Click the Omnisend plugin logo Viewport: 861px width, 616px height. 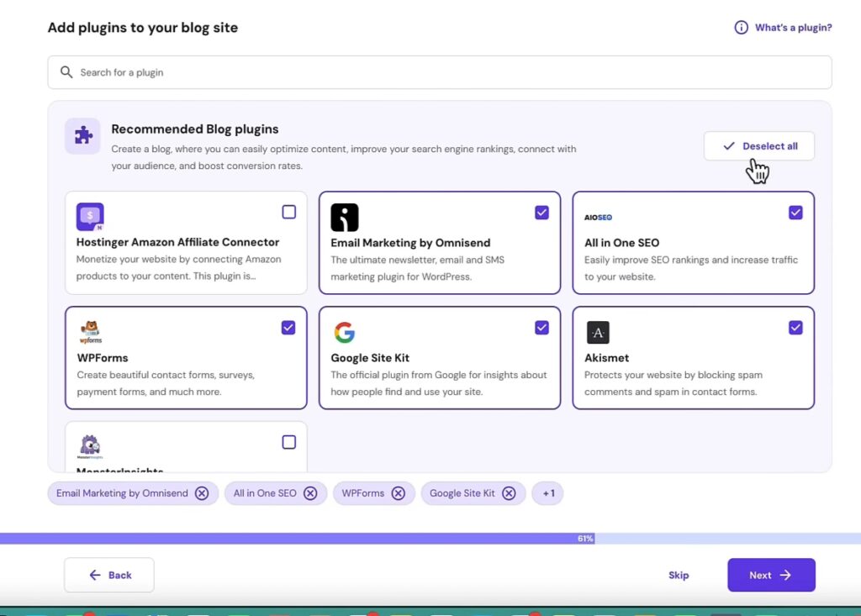click(x=344, y=218)
